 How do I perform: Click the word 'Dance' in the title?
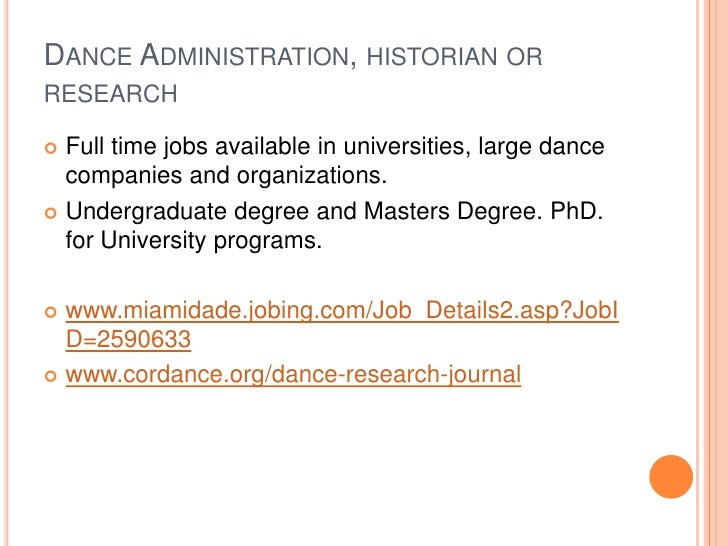88,55
